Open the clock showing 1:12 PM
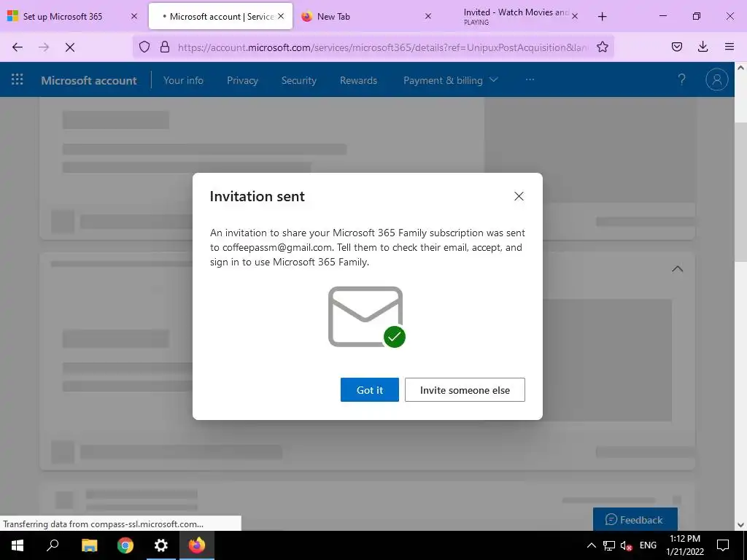Screen dimensions: 747x560 pos(685,545)
